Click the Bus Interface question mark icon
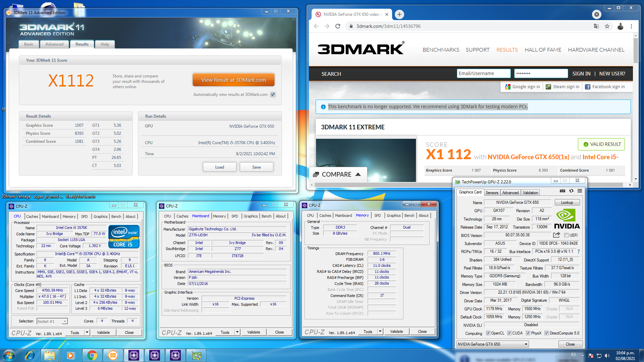The image size is (644, 362). (578, 251)
